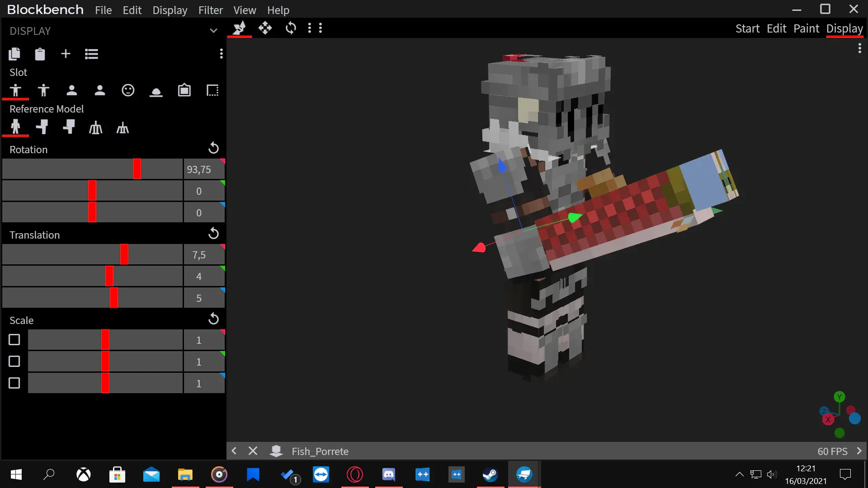Switch to the Edit mode tab
The height and width of the screenshot is (488, 868).
(x=776, y=28)
